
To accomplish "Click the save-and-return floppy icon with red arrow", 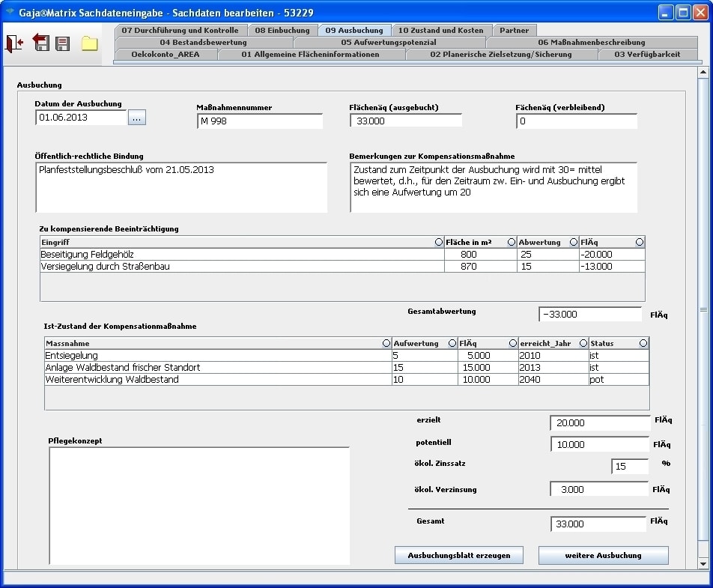I will coord(40,43).
